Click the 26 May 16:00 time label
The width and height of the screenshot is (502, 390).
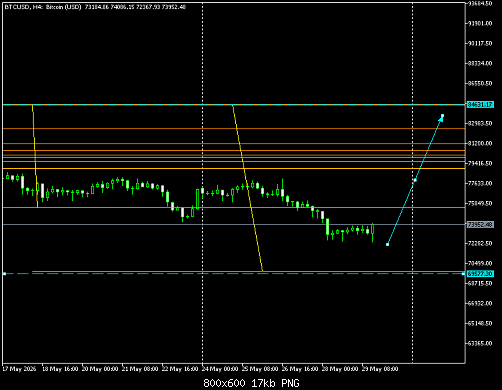300,369
